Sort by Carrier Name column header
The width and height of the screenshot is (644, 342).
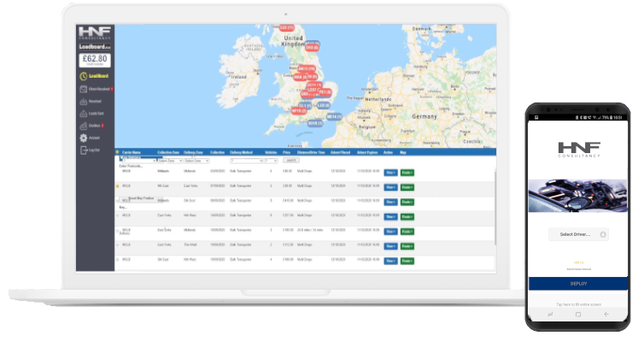tap(131, 152)
